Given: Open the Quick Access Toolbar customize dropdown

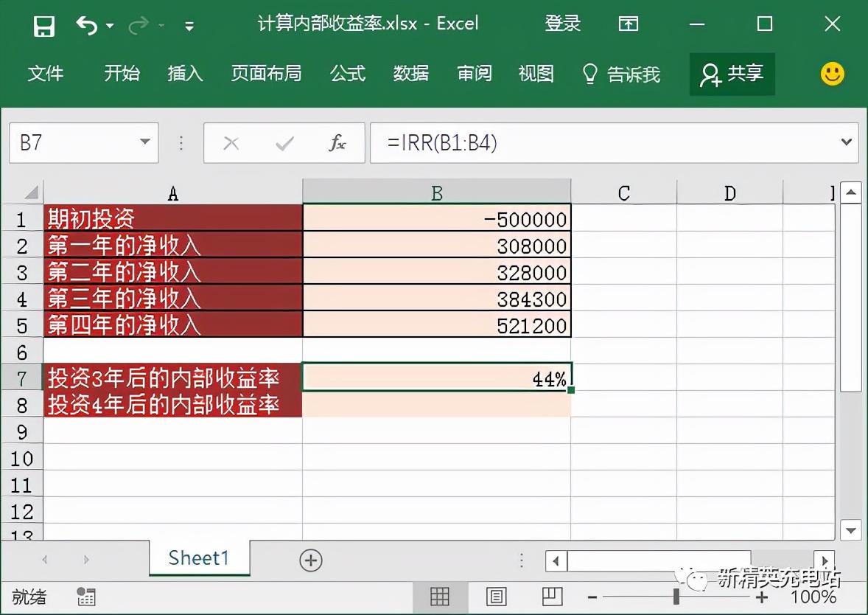Looking at the screenshot, I should coord(190,24).
